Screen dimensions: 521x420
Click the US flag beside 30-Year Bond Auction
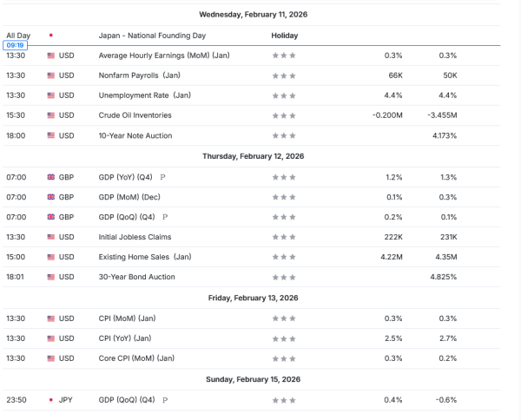tap(50, 277)
